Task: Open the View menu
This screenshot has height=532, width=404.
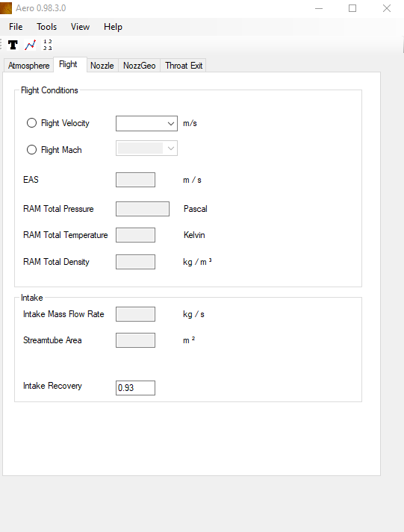Action: 80,27
